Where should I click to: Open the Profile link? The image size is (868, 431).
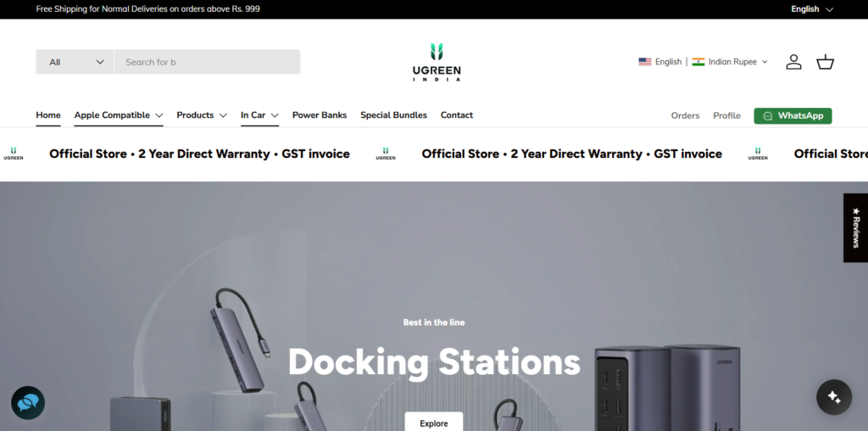click(x=726, y=115)
